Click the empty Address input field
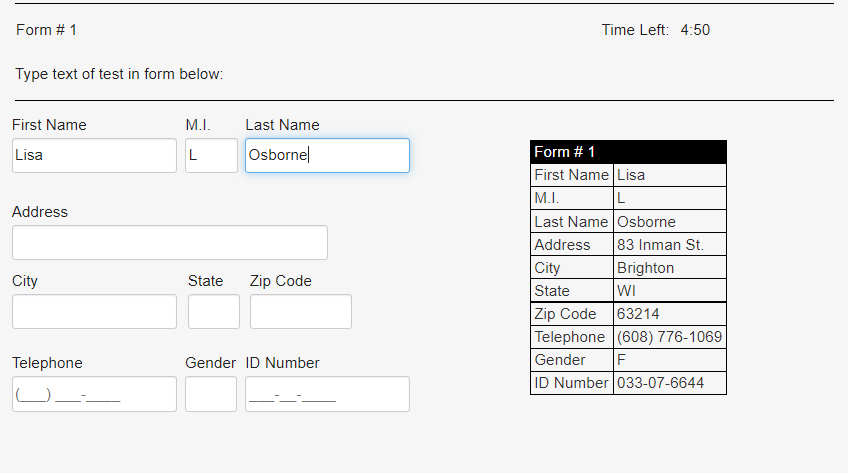Image resolution: width=848 pixels, height=473 pixels. pyautogui.click(x=170, y=243)
